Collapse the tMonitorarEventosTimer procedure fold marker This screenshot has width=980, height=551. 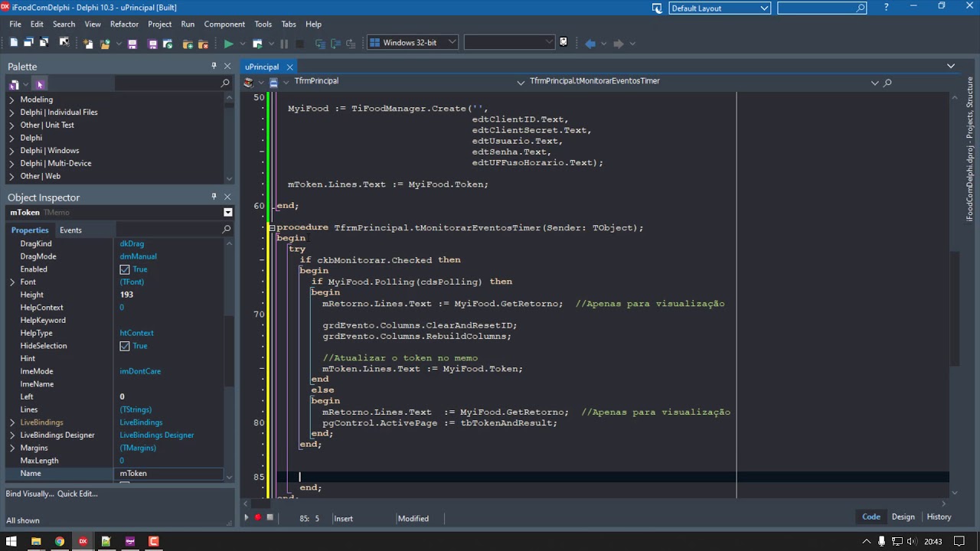272,227
